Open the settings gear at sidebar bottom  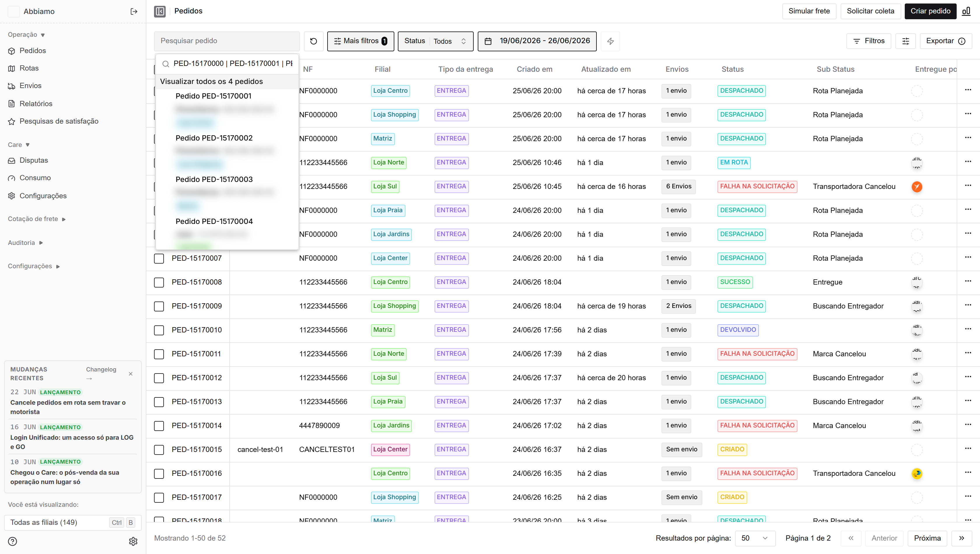tap(133, 541)
